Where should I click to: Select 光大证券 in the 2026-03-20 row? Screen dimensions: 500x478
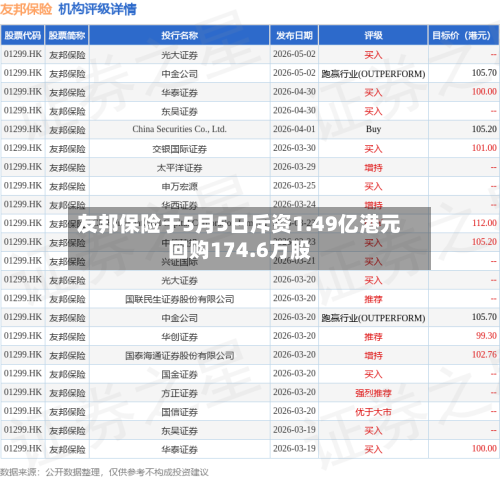point(180,280)
